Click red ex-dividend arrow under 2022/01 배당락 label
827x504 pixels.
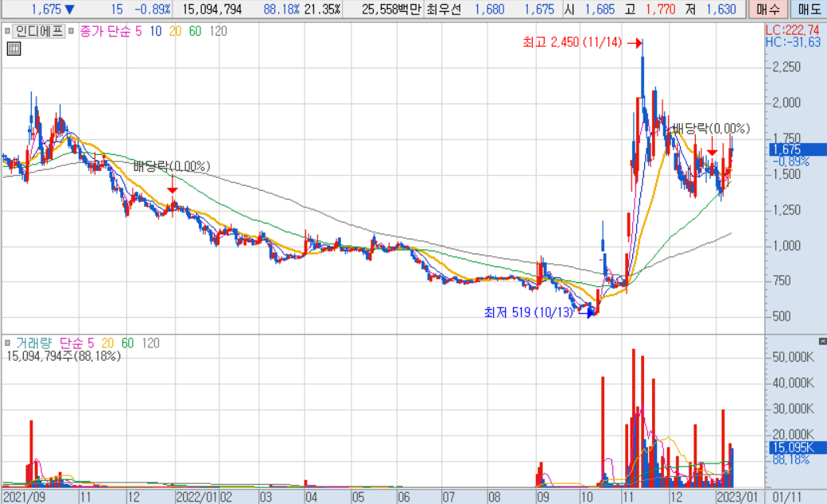173,184
